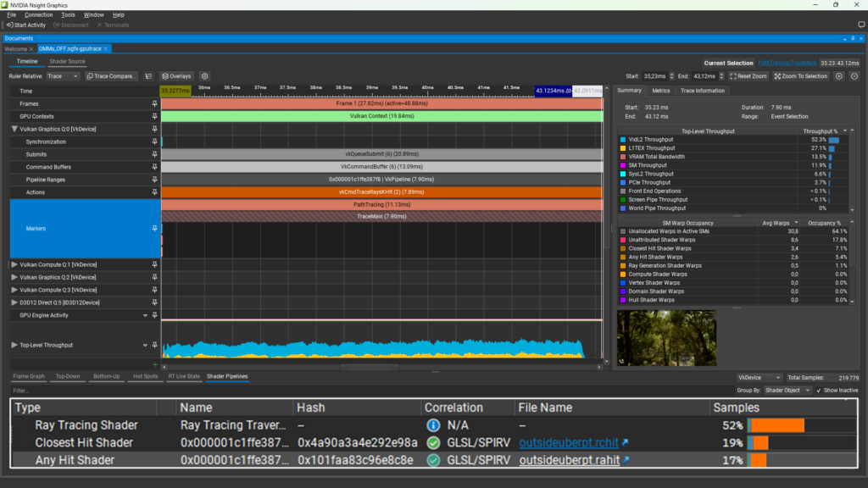Pin the Synchronization row
Viewport: 868px width, 488px height.
[154, 141]
